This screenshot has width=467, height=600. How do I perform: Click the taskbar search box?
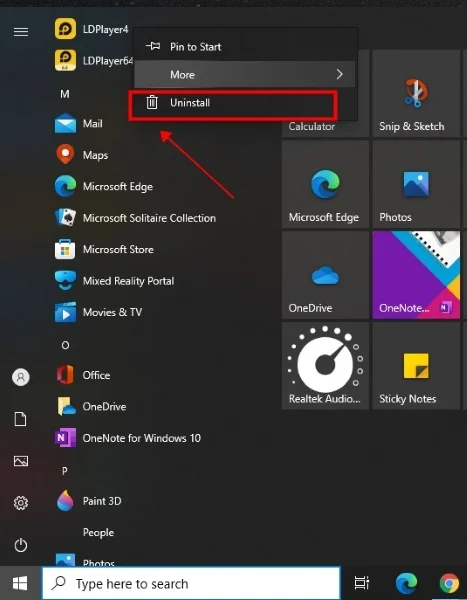pyautogui.click(x=191, y=583)
